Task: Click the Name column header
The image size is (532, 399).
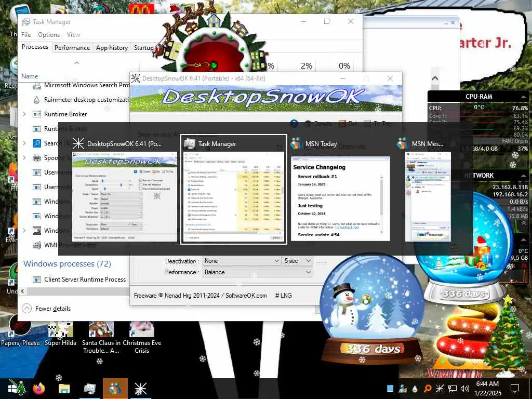Action: coord(30,76)
